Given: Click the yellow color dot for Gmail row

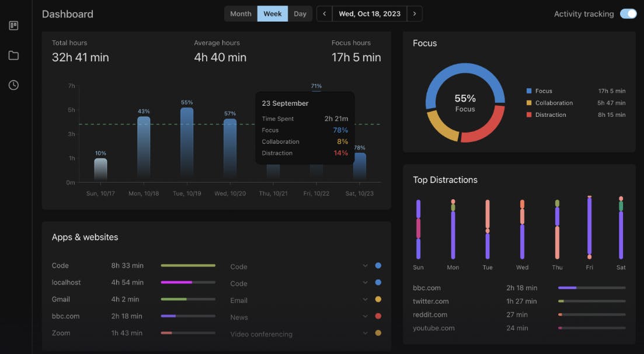Looking at the screenshot, I should (x=378, y=299).
